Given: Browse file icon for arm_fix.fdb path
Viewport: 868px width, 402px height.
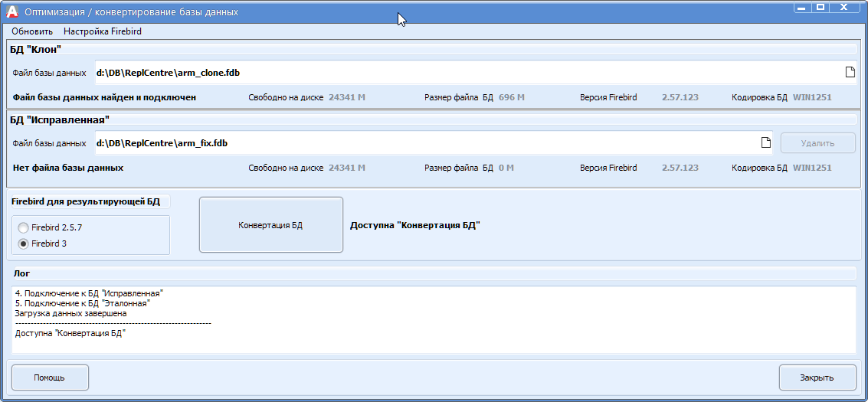Looking at the screenshot, I should pyautogui.click(x=765, y=142).
